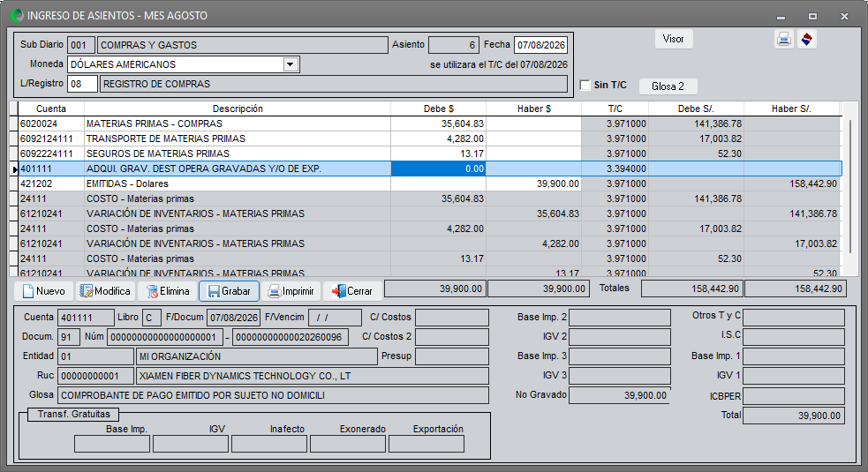
Task: Click document number field 00000000000020260096
Action: 291,337
